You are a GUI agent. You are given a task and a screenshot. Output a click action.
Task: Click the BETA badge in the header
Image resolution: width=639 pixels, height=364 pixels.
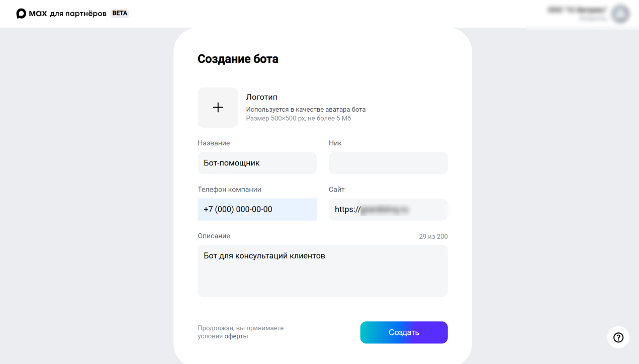coord(120,14)
